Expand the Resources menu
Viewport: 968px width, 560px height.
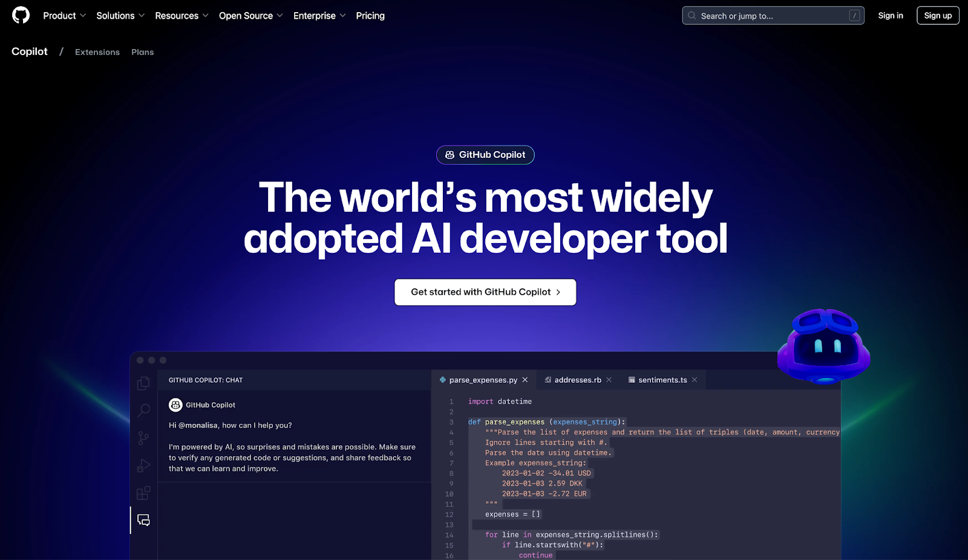181,16
